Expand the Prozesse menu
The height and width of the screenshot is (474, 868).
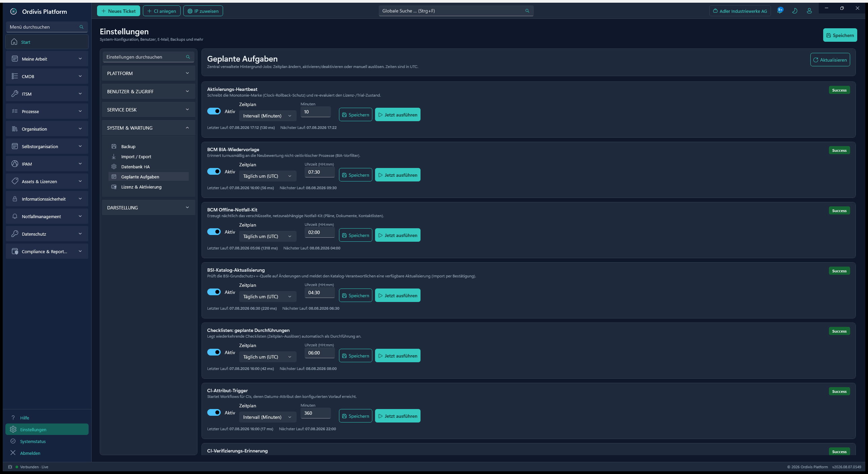click(47, 111)
